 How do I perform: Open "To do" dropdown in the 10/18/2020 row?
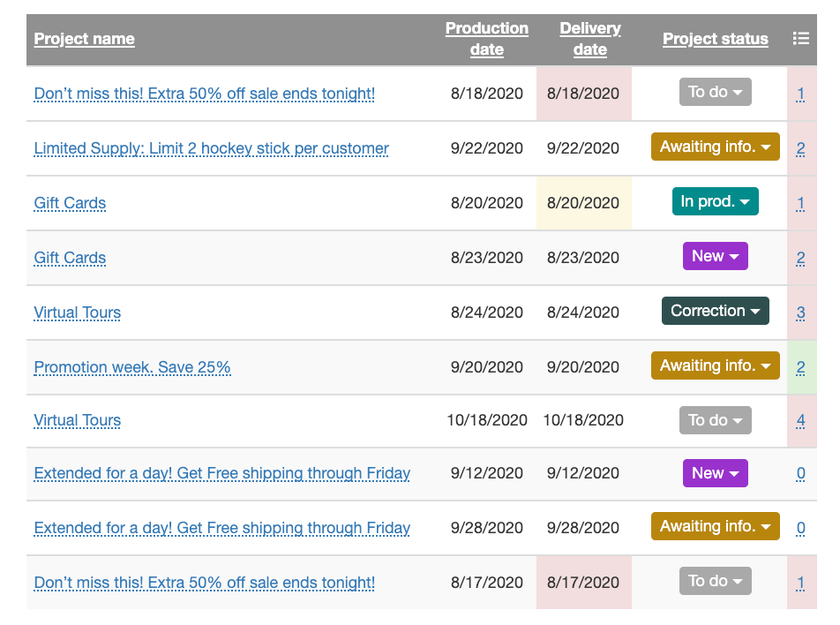[715, 420]
